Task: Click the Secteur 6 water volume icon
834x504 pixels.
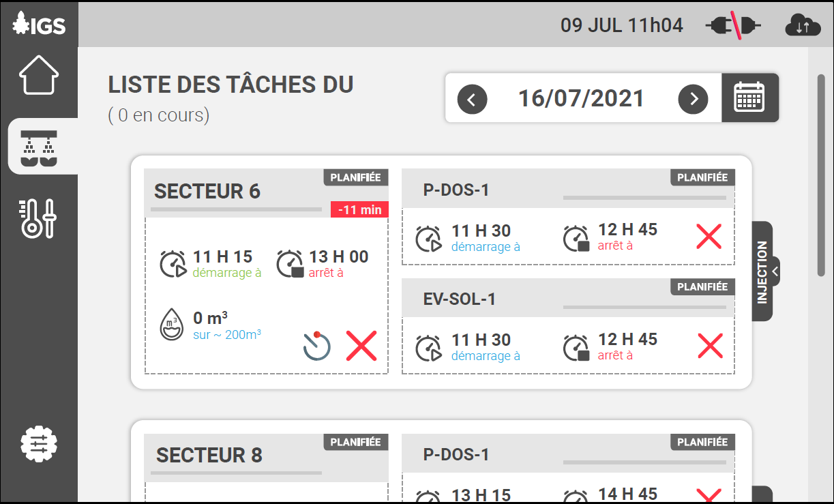Action: pyautogui.click(x=171, y=324)
